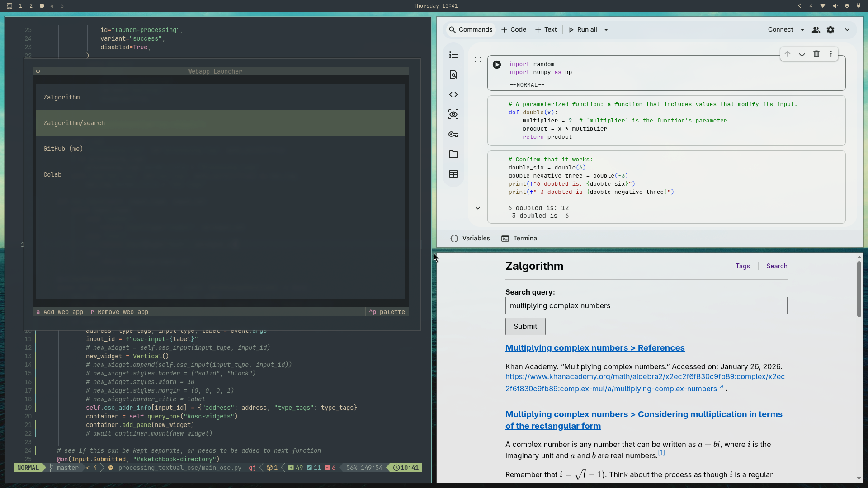This screenshot has width=868, height=488.
Task: Open the Tags tab on the Zalgorithm page
Action: 743,266
